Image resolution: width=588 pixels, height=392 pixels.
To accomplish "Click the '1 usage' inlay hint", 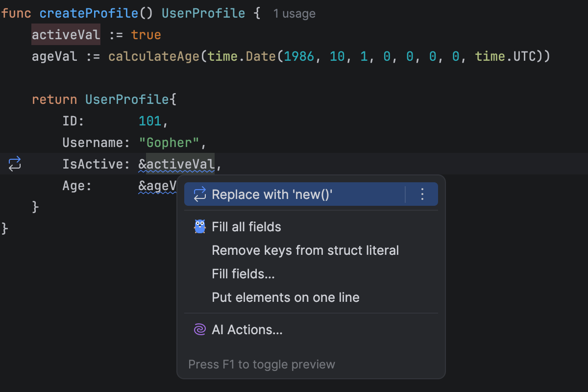I will [x=294, y=14].
